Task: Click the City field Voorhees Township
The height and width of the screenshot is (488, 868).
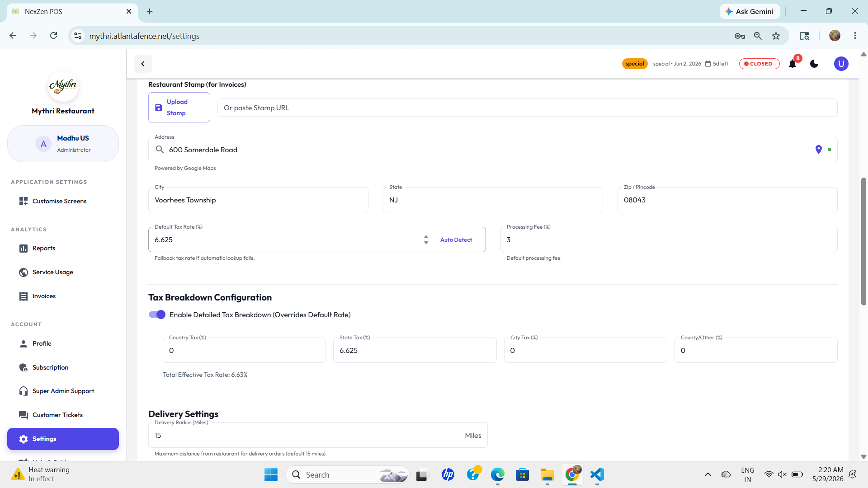Action: (x=258, y=200)
